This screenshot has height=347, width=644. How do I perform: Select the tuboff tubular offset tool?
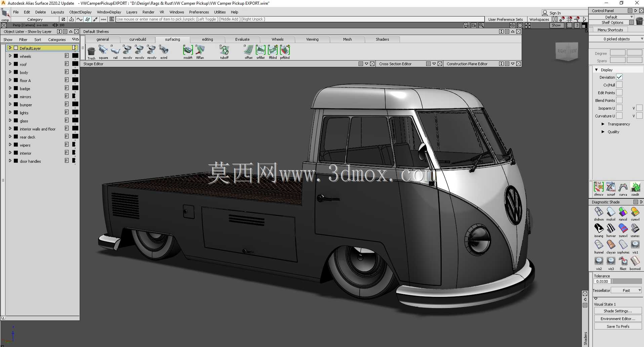click(224, 52)
